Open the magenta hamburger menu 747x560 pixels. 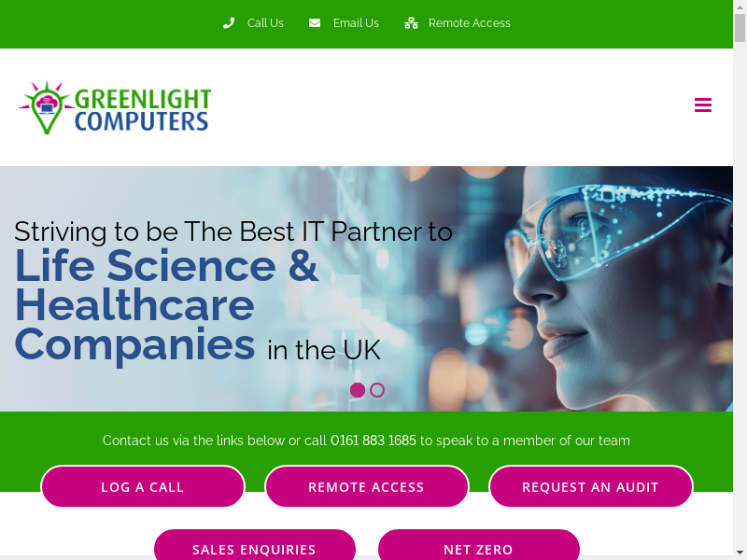pyautogui.click(x=703, y=105)
